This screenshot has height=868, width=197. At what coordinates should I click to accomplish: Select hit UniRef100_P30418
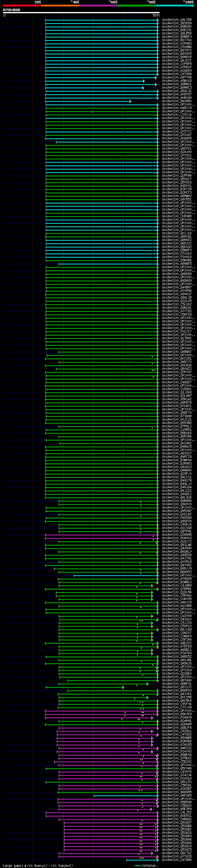click(177, 779)
